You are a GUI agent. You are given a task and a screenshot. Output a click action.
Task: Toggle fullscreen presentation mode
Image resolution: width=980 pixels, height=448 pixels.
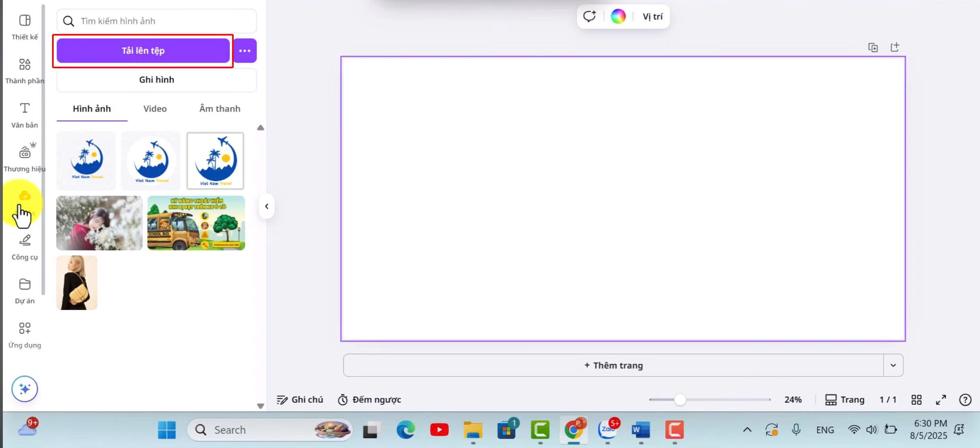tap(941, 400)
